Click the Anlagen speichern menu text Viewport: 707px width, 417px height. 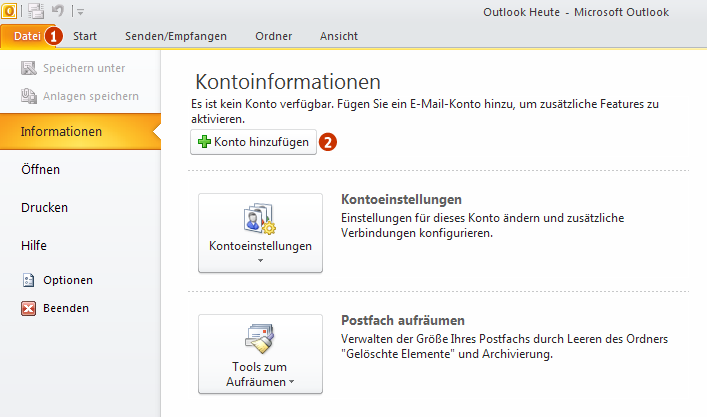pos(91,96)
